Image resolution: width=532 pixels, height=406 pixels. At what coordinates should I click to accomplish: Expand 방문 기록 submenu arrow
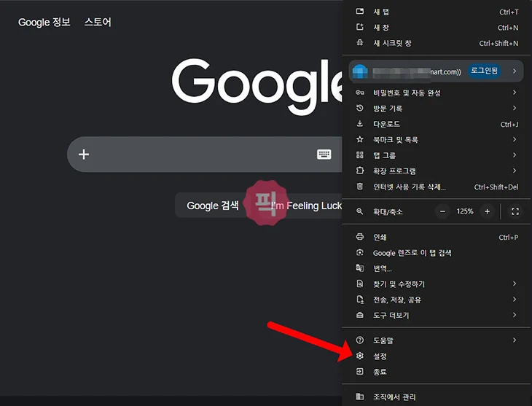[x=515, y=108]
